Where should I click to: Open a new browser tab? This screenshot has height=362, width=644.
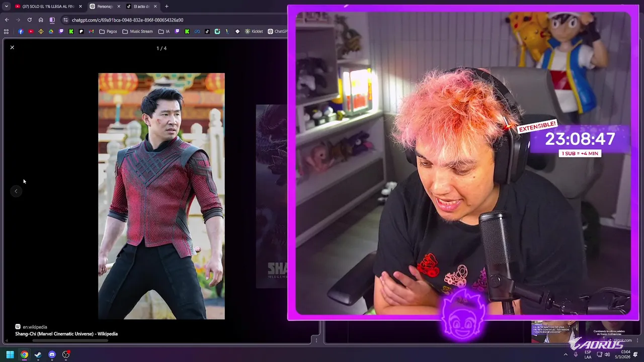pyautogui.click(x=167, y=7)
